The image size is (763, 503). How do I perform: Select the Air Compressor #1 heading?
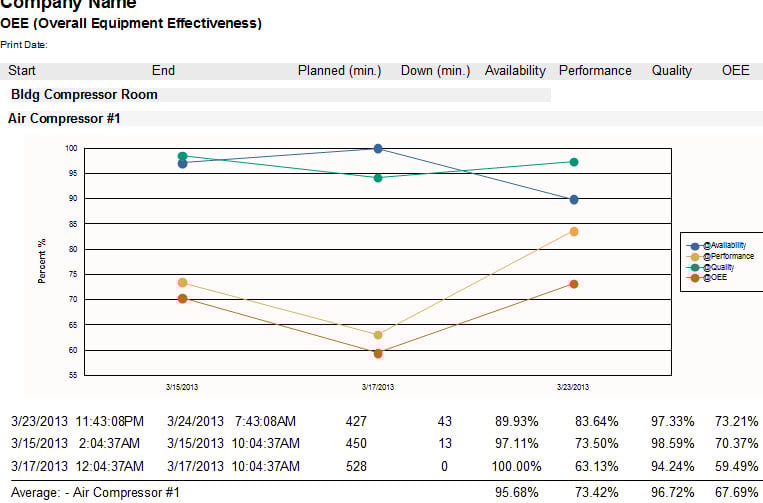[x=64, y=118]
